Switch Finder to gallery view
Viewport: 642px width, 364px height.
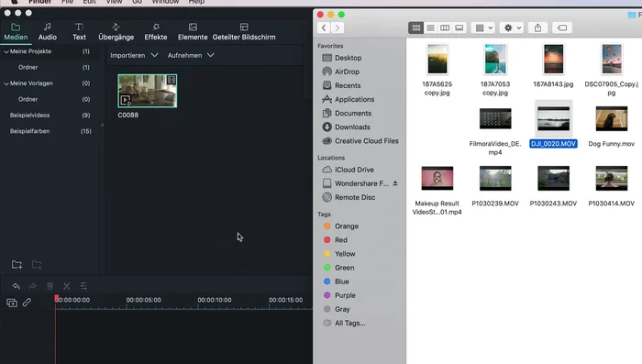(x=459, y=28)
